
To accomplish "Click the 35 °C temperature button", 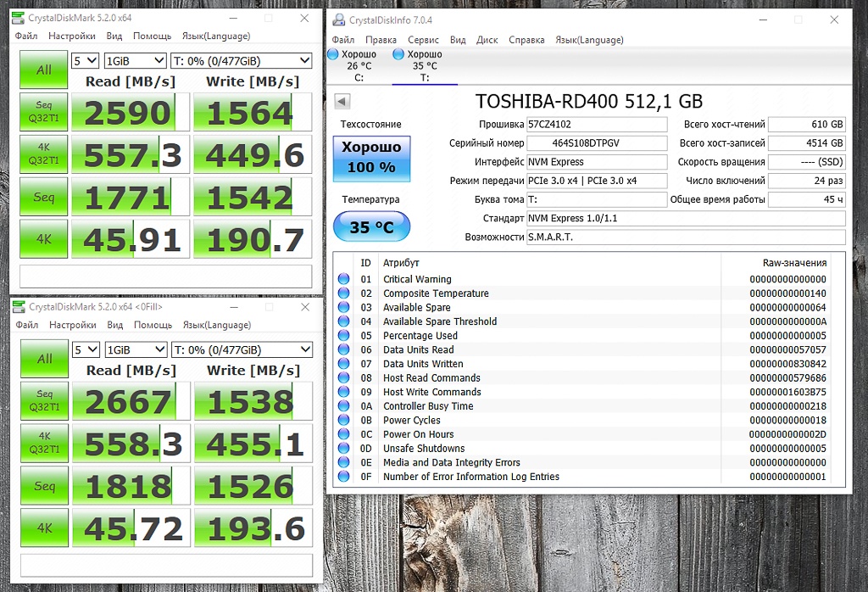I will pyautogui.click(x=371, y=226).
